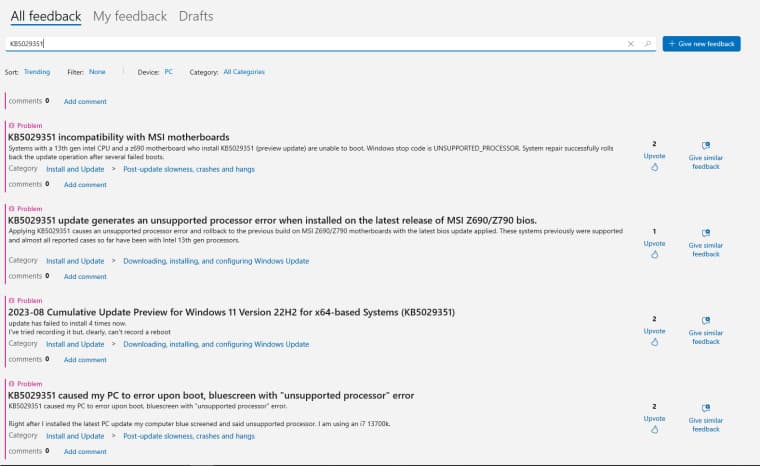Image resolution: width=760 pixels, height=466 pixels.
Task: Click Post-update slowness category under MSI motherboards post
Action: pyautogui.click(x=189, y=169)
